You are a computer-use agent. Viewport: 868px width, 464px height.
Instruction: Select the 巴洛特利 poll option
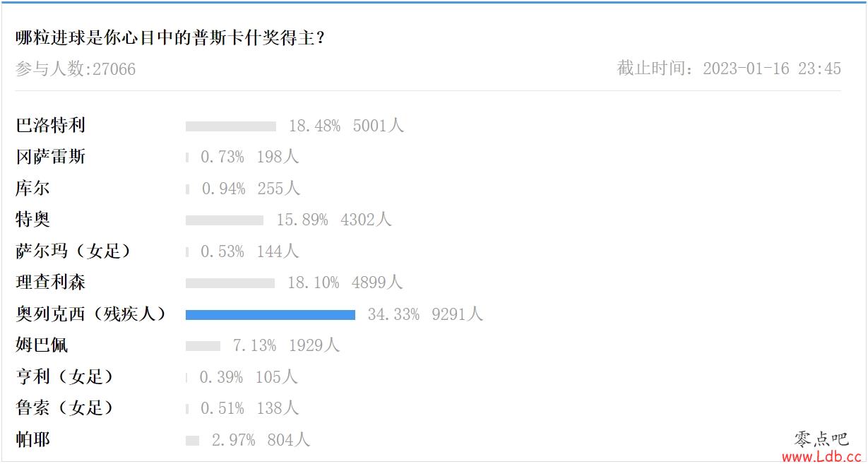point(50,126)
